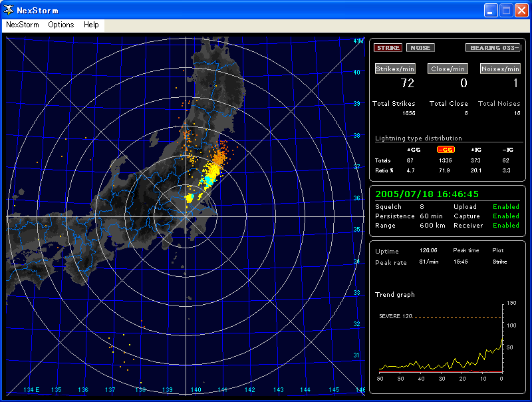This screenshot has height=402, width=532.
Task: Click the +CG column header
Action: click(413, 150)
